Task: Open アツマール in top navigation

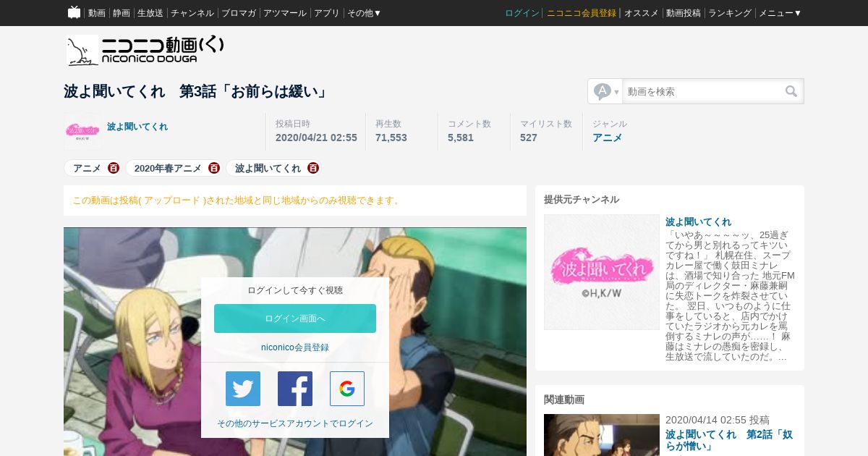Action: coord(285,13)
